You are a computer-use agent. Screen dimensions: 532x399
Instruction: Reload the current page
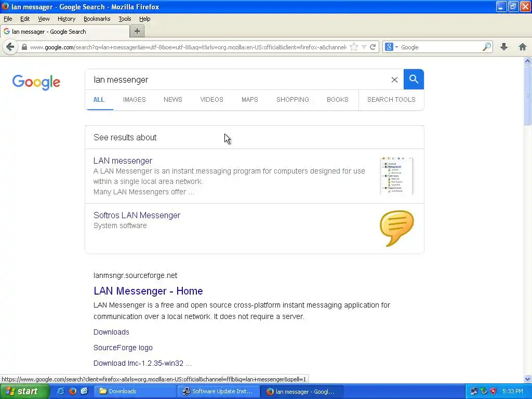pyautogui.click(x=373, y=47)
